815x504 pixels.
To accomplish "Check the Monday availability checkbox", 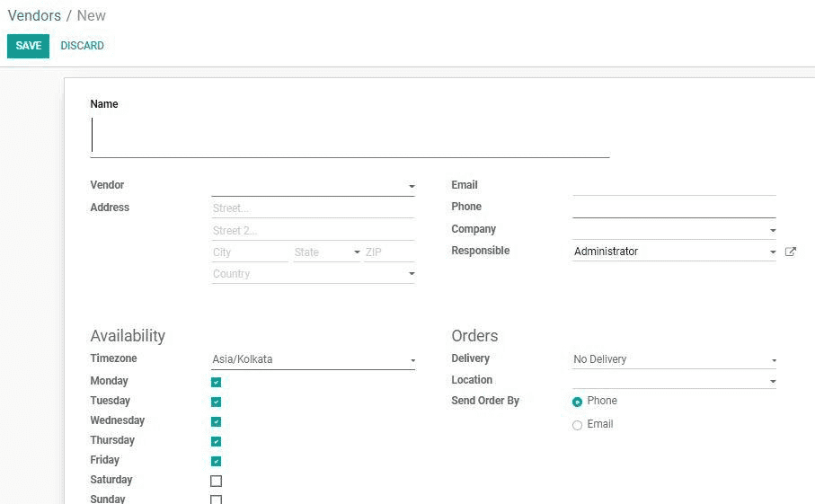I will pos(217,383).
